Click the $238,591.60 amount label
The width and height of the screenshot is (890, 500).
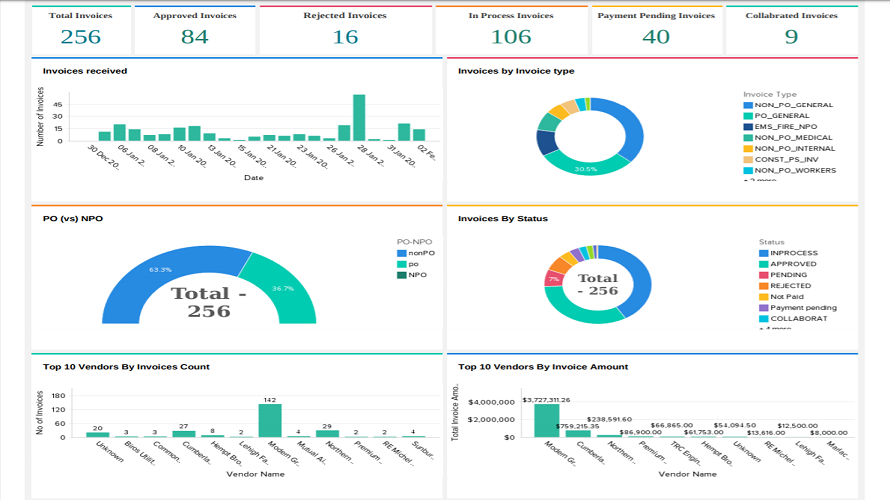tap(609, 419)
